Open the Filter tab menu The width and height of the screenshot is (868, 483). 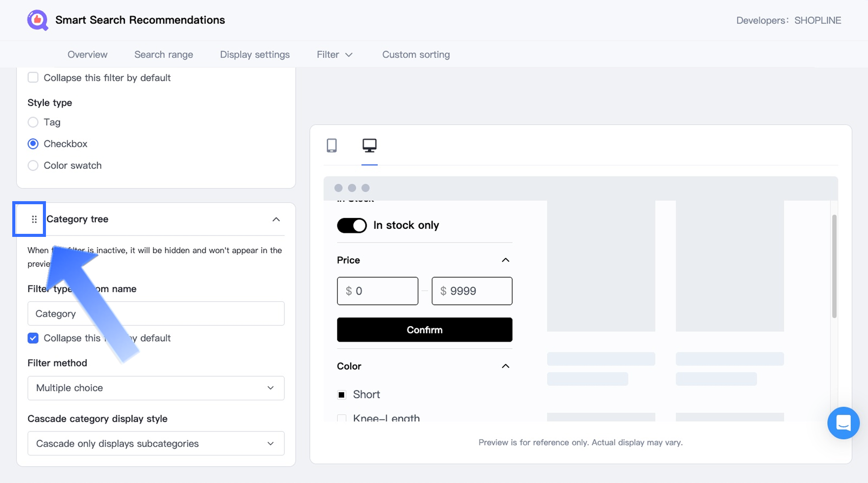coord(334,55)
